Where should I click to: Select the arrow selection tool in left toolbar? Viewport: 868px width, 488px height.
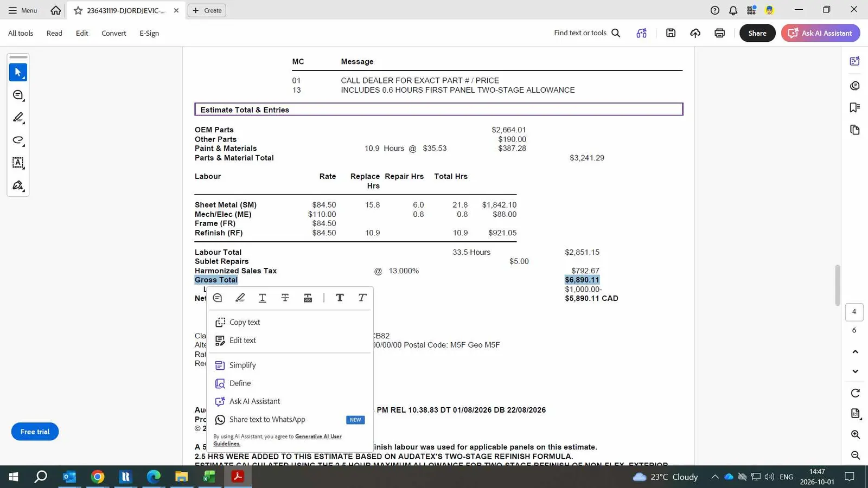tap(18, 72)
